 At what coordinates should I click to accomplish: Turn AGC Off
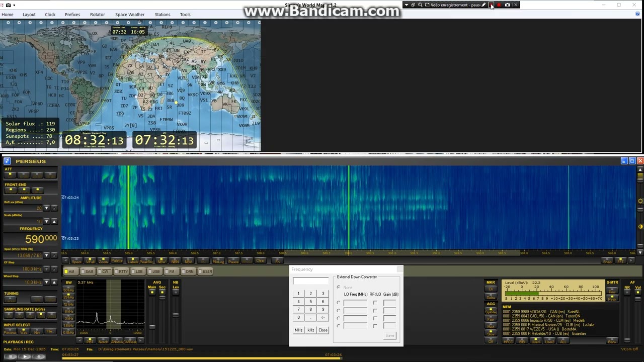point(491,340)
